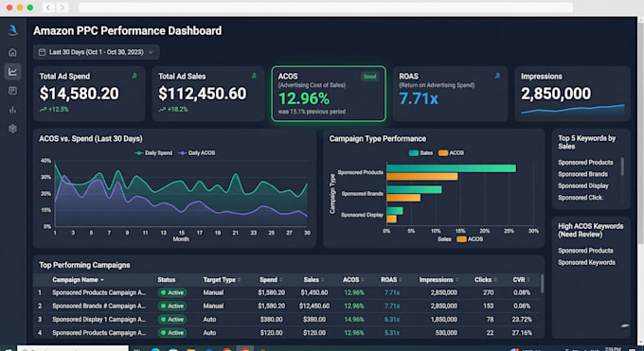Click the 530,000 impressions value

pyautogui.click(x=446, y=332)
